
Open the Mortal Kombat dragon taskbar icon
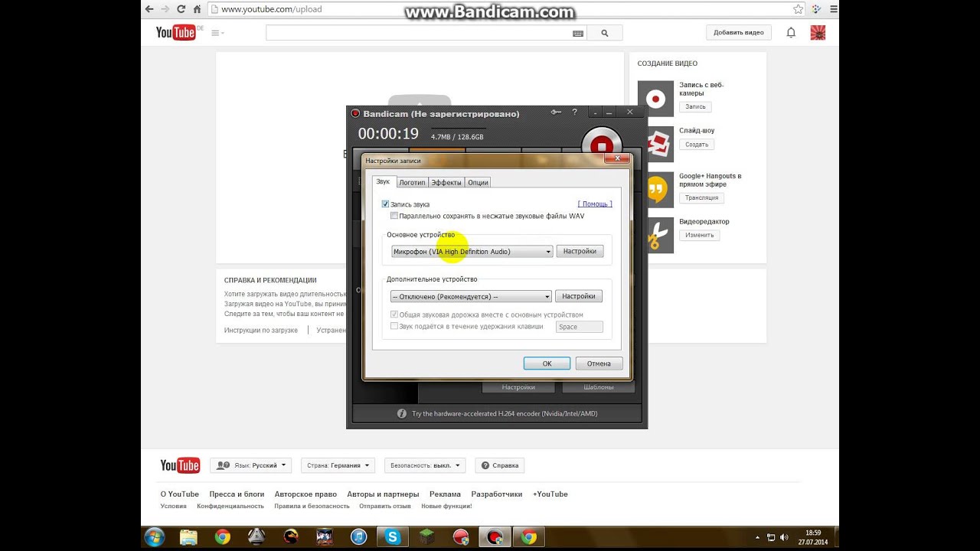point(291,537)
